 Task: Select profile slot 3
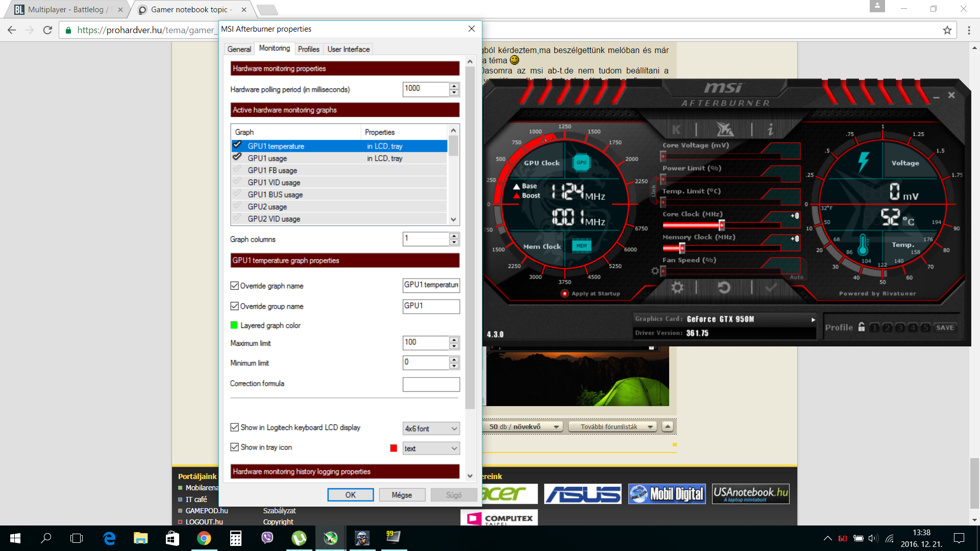(900, 328)
